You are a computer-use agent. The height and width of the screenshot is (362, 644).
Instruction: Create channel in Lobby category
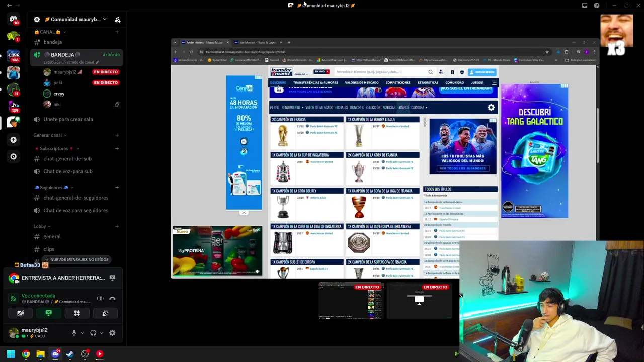pos(117,226)
